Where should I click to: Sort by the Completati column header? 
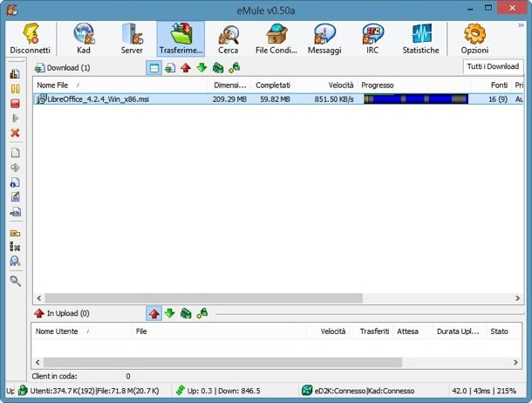point(273,85)
